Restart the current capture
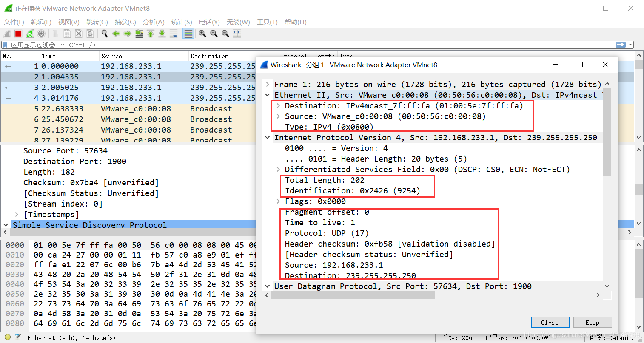 click(x=30, y=34)
